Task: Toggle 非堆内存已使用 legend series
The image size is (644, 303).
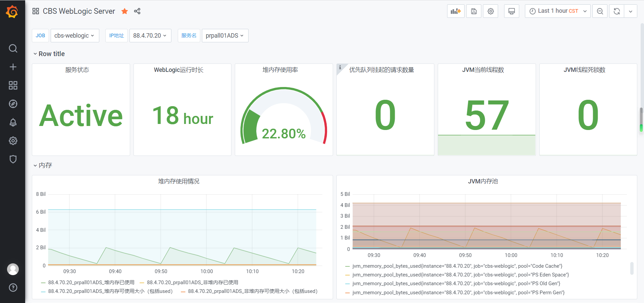Action: click(x=193, y=283)
